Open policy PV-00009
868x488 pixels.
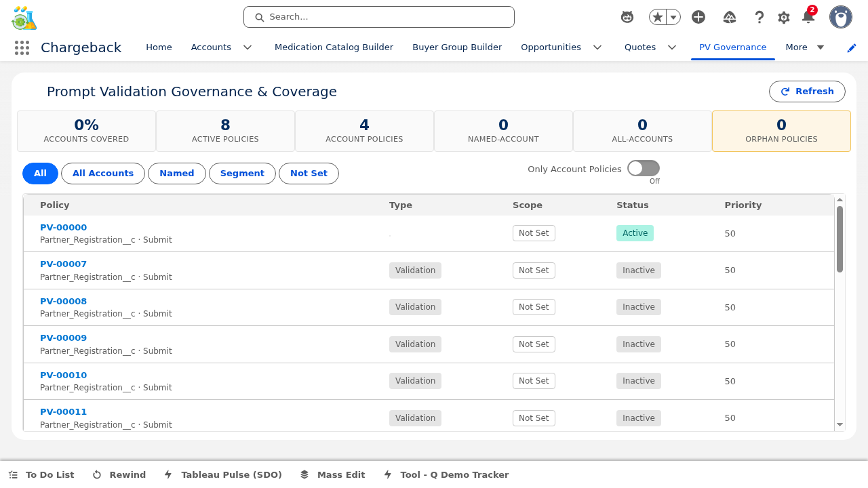pos(63,338)
